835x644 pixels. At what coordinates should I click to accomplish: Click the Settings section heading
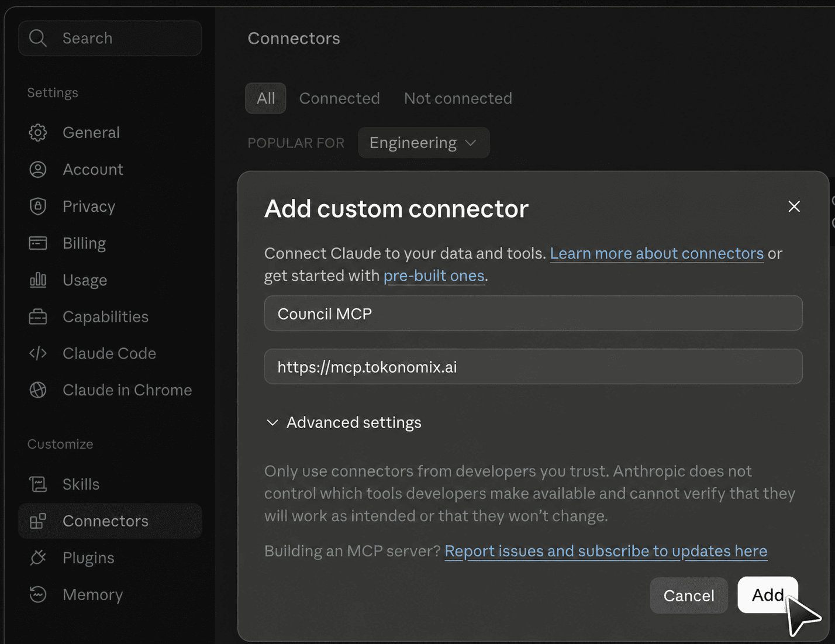53,92
